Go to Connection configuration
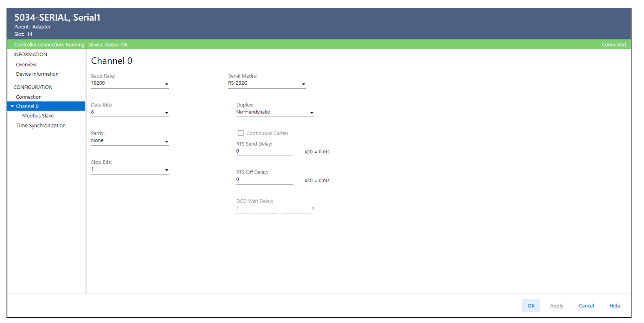This screenshot has height=323, width=644. (x=29, y=97)
